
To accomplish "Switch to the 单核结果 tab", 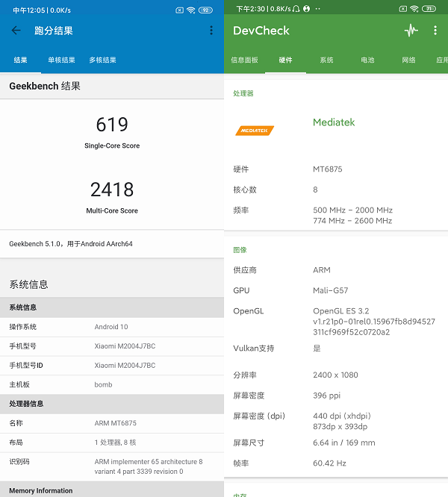I will 61,60.
